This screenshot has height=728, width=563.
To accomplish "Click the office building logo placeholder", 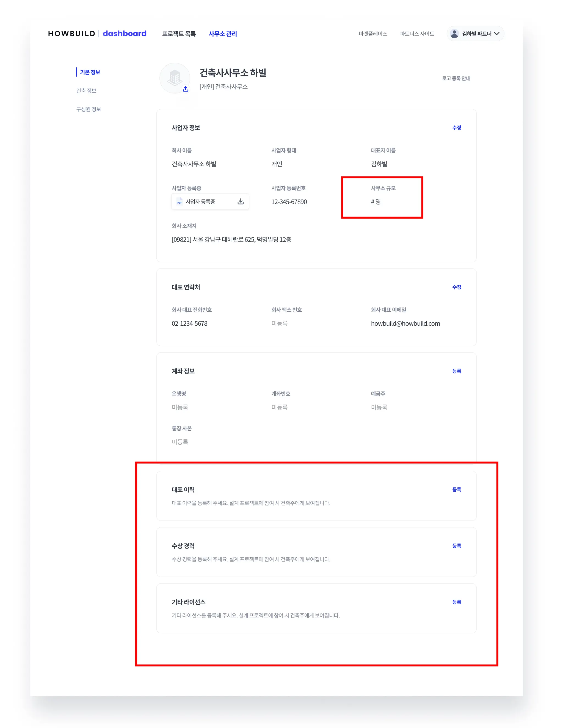I will click(175, 78).
